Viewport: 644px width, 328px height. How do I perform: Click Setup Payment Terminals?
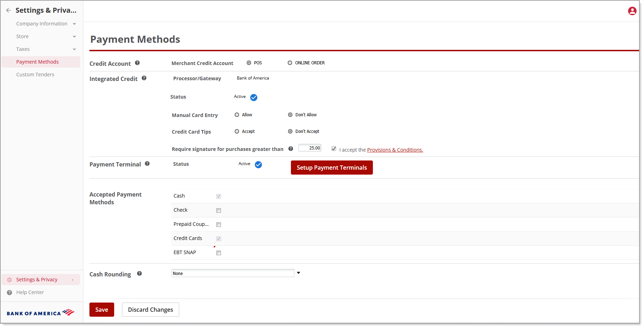pos(332,167)
